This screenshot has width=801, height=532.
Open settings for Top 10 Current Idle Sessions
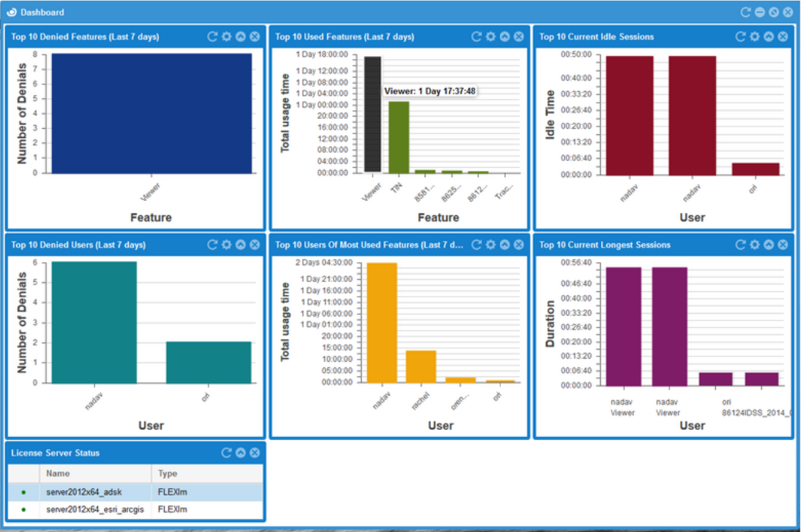(x=754, y=37)
